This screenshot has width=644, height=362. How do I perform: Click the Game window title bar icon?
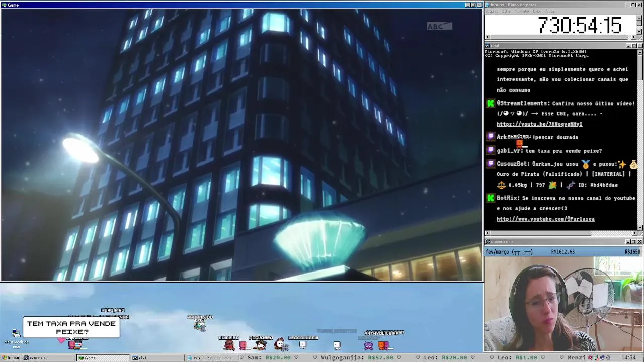click(x=4, y=5)
